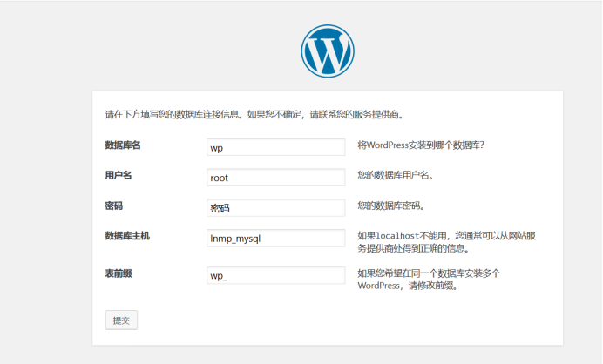Click the 数据库主机 label

127,236
